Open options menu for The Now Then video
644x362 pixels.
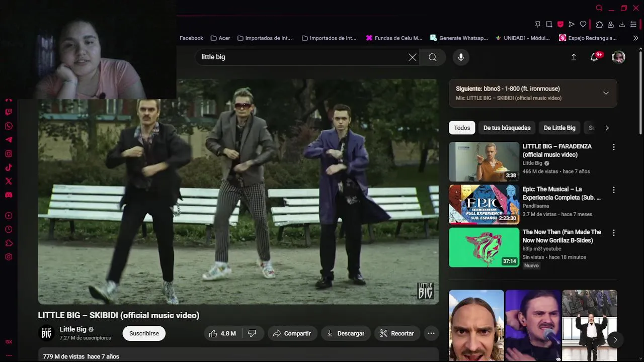coord(613,233)
